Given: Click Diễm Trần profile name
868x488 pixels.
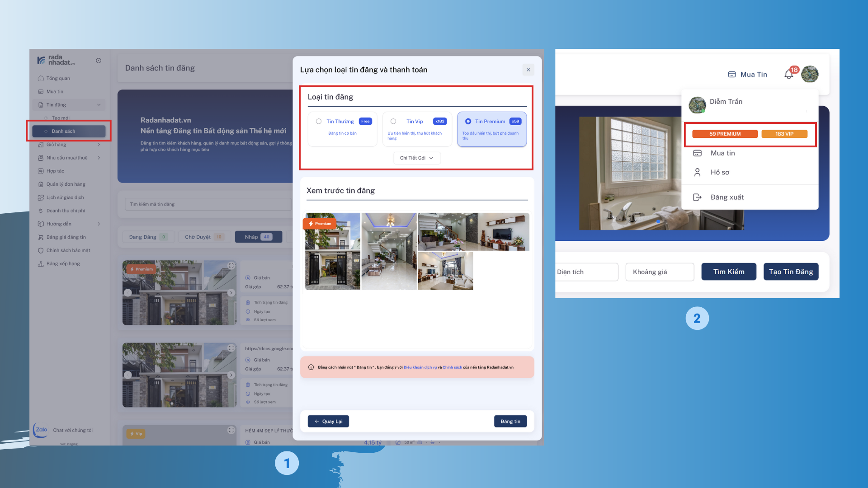Looking at the screenshot, I should coord(726,102).
